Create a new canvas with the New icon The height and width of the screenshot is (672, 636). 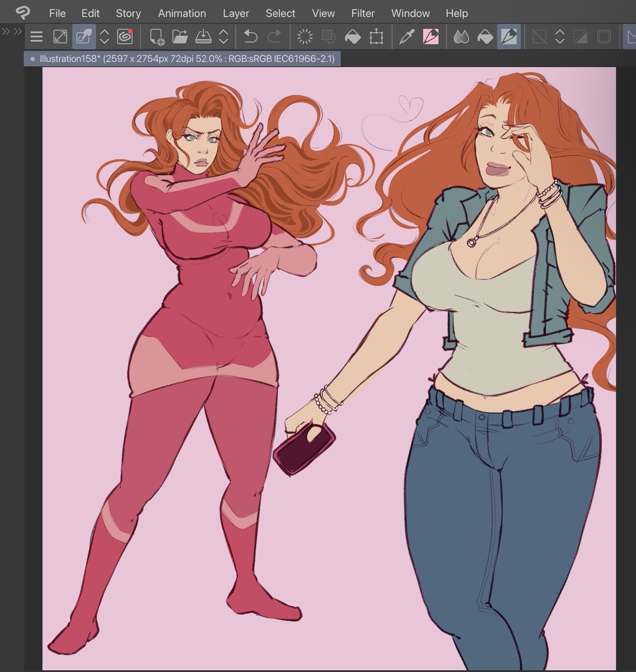click(x=157, y=37)
